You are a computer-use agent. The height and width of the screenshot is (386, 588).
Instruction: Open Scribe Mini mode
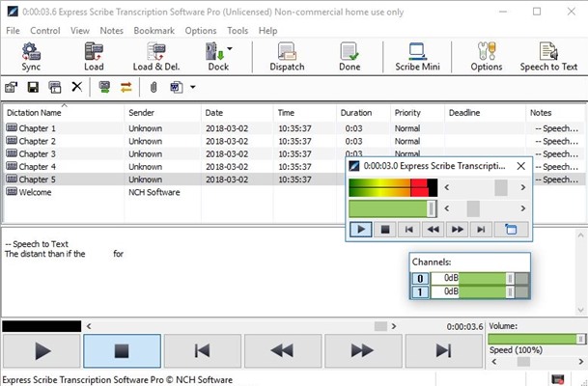417,57
